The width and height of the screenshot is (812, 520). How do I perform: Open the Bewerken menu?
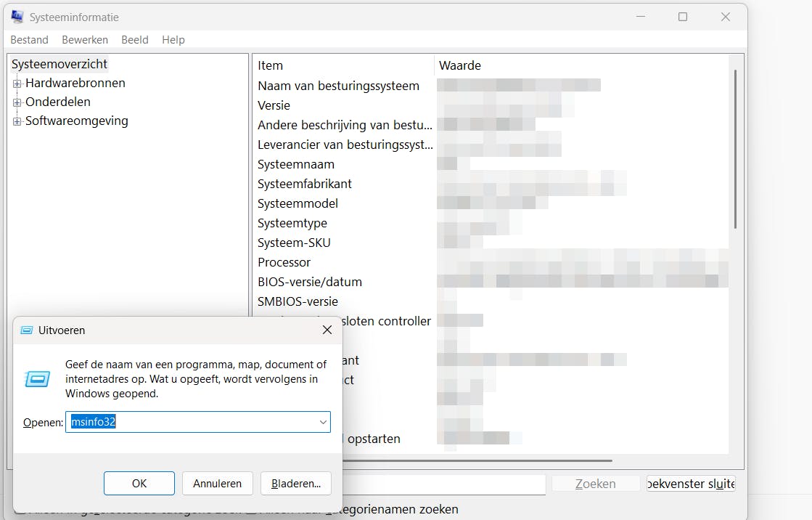pos(84,39)
